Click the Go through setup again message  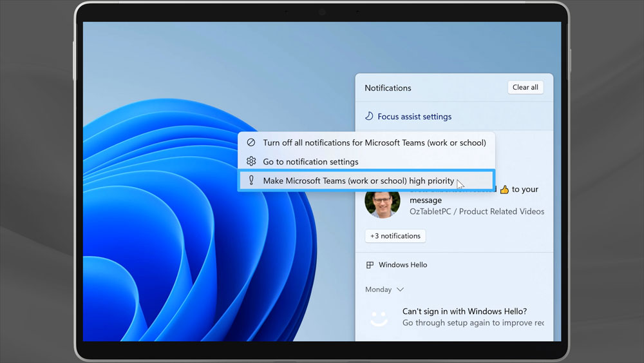[x=473, y=322]
